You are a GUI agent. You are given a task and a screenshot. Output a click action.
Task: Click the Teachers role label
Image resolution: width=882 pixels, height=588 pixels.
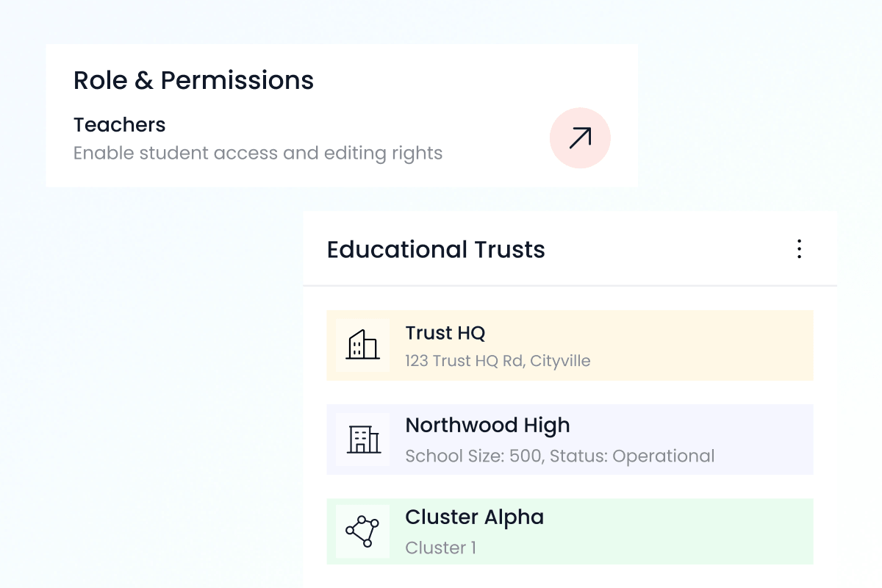(119, 125)
